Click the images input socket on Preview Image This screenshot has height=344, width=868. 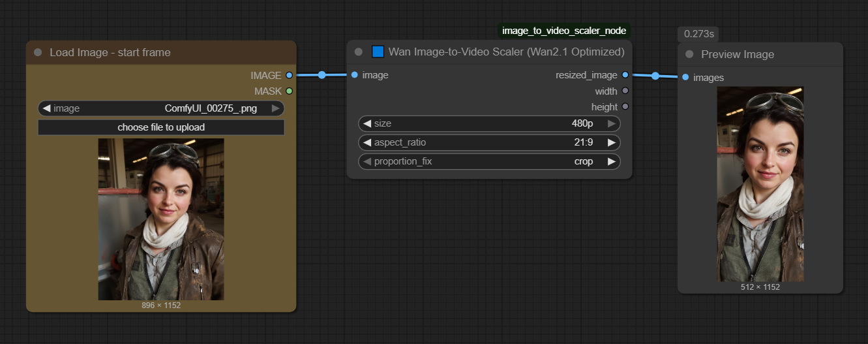[685, 78]
